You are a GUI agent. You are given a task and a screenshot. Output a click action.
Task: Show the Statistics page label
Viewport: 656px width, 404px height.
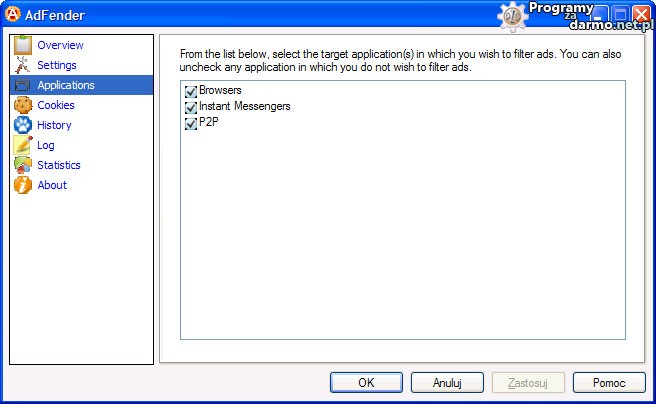(x=59, y=165)
